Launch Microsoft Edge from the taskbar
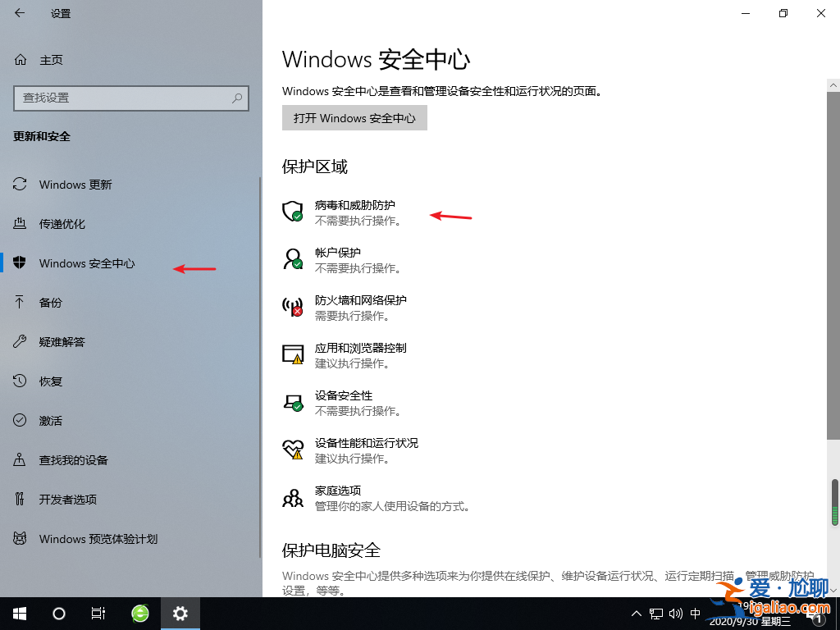This screenshot has width=840, height=630. tap(139, 613)
